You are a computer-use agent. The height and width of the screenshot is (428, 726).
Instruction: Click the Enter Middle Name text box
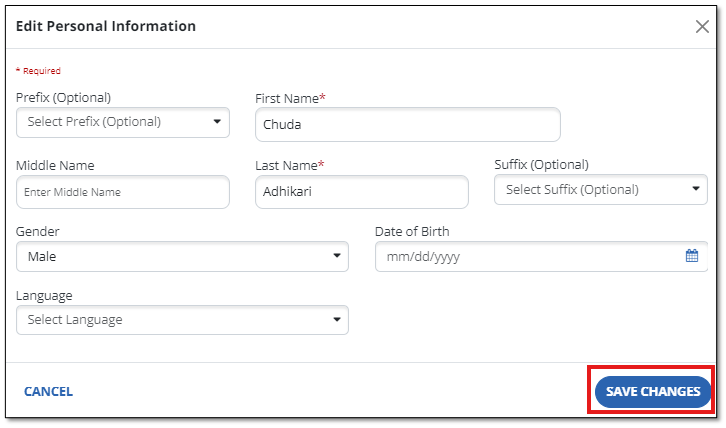point(123,192)
